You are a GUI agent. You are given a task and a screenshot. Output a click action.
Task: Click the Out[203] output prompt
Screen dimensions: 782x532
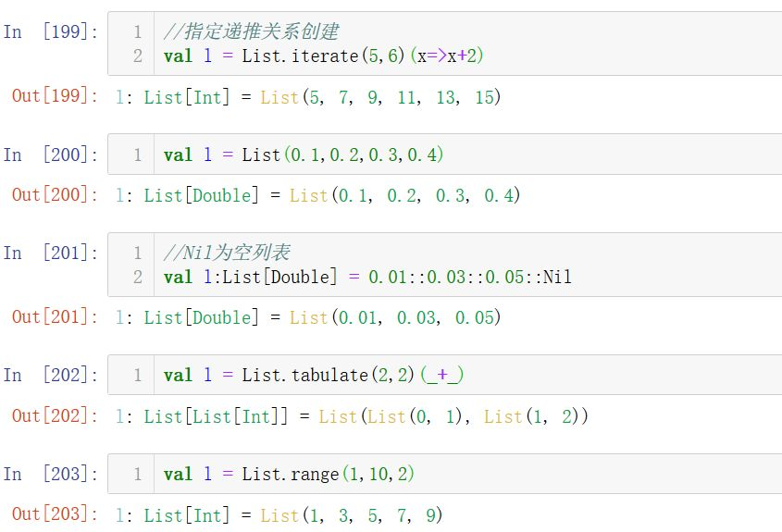(x=54, y=514)
